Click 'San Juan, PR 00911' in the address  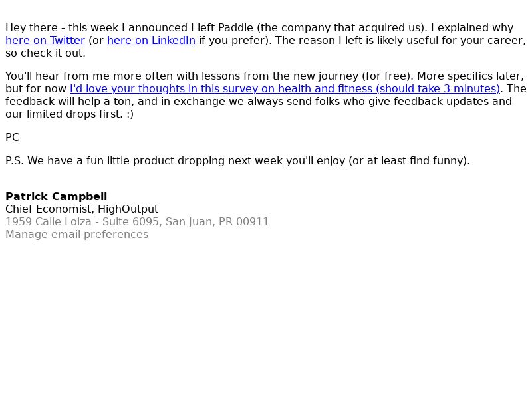point(217,222)
